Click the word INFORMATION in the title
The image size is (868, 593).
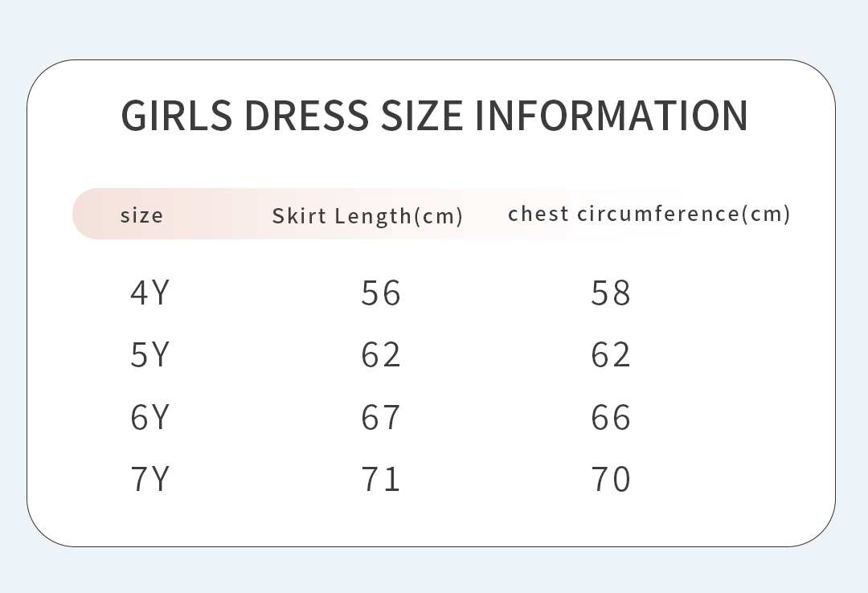612,115
